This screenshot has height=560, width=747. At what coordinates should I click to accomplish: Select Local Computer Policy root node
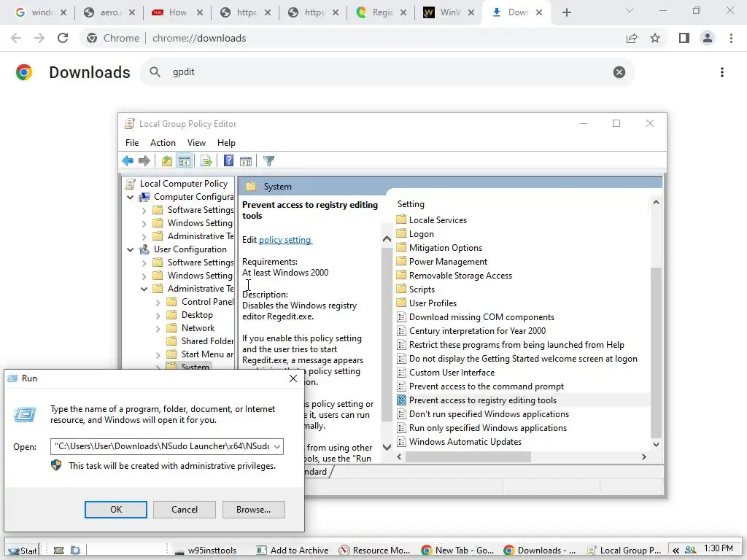click(183, 184)
